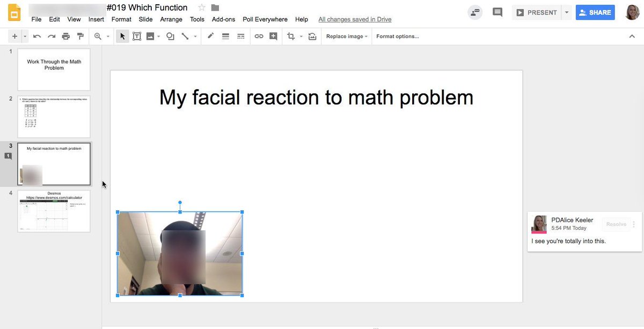This screenshot has height=329, width=644.
Task: Add a comment from the toolbar
Action: pyautogui.click(x=274, y=36)
